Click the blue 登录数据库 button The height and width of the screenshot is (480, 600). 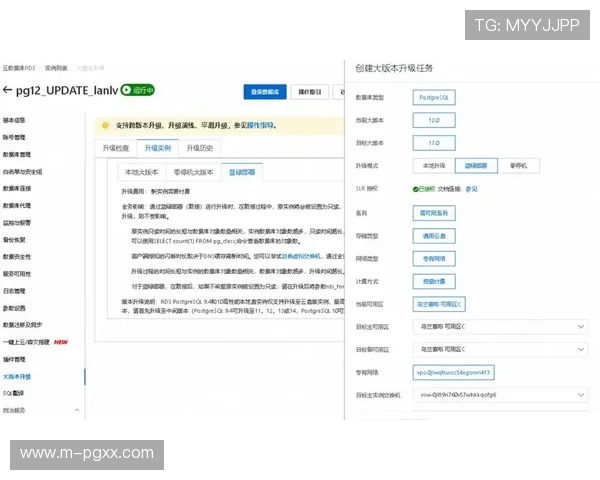pos(264,92)
